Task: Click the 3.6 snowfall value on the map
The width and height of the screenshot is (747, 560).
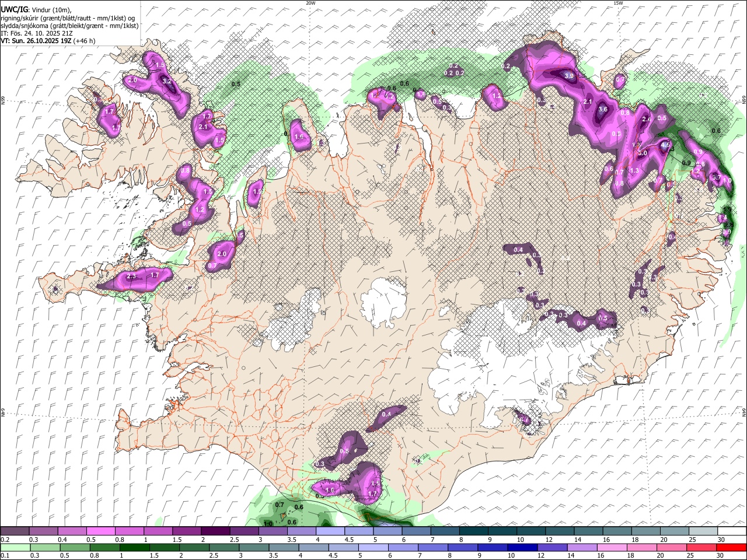Action: 603,109
